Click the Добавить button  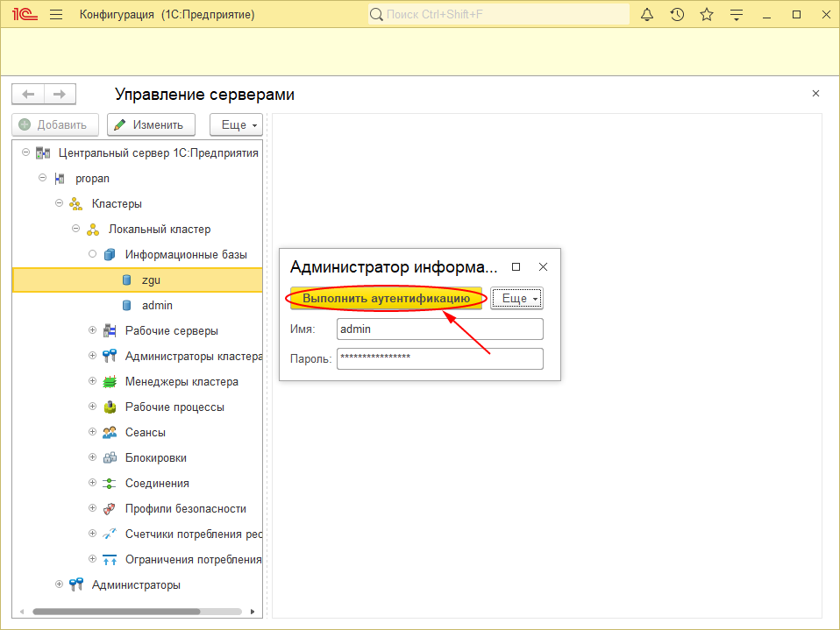pos(55,124)
